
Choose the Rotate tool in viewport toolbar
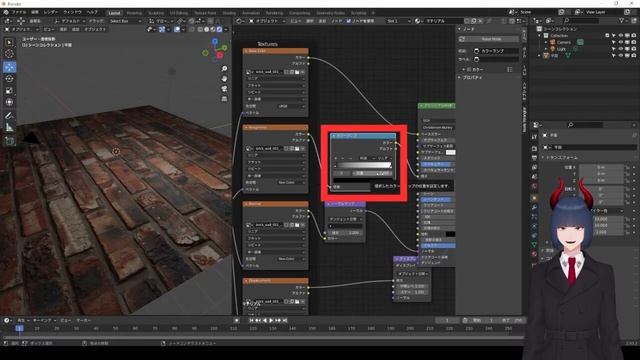(9, 78)
